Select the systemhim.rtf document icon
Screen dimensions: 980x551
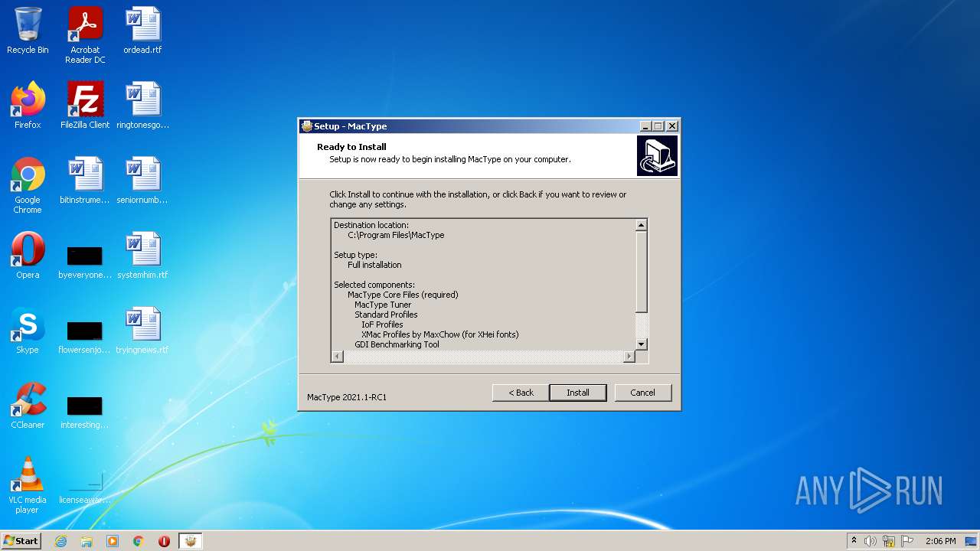[142, 256]
